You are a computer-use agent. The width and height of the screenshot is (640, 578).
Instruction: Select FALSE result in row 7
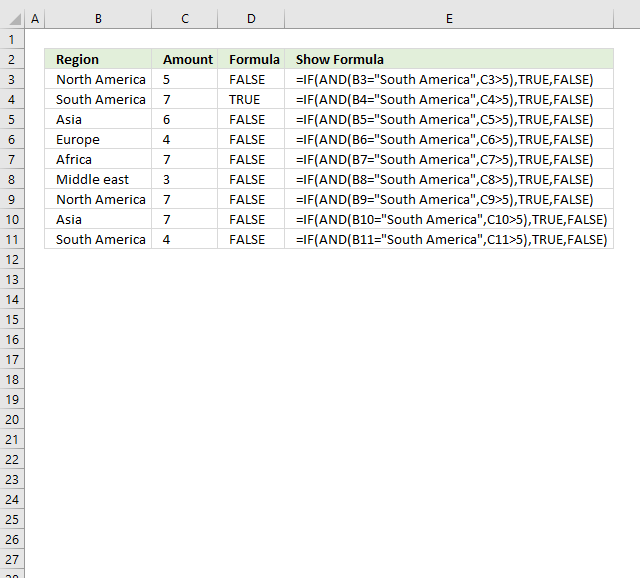(251, 159)
